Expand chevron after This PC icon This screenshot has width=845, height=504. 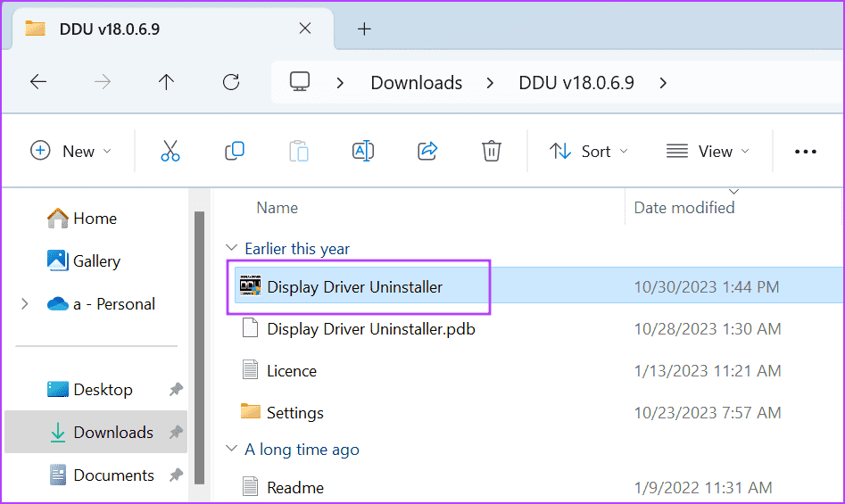pos(340,83)
